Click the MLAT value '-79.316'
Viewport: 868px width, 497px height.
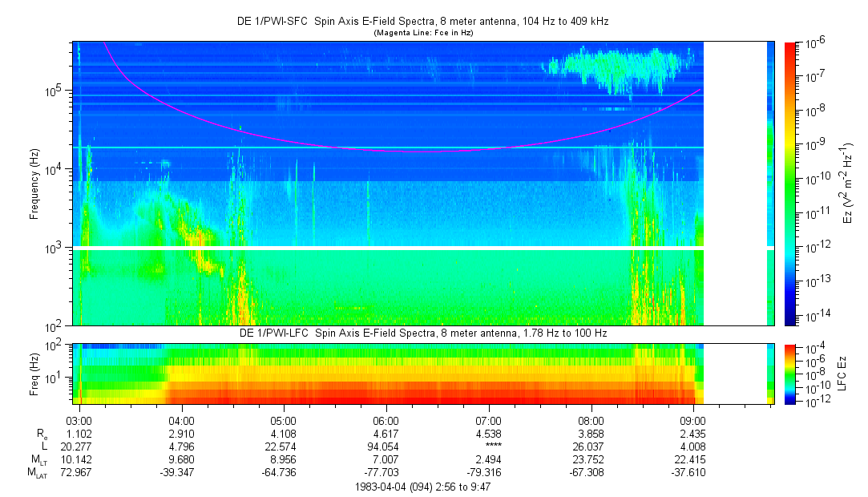pos(486,472)
